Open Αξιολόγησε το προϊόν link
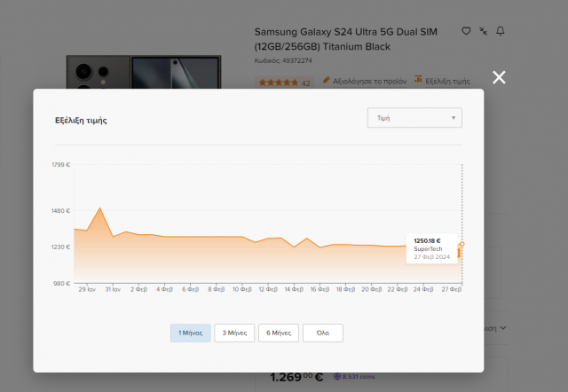 click(369, 81)
